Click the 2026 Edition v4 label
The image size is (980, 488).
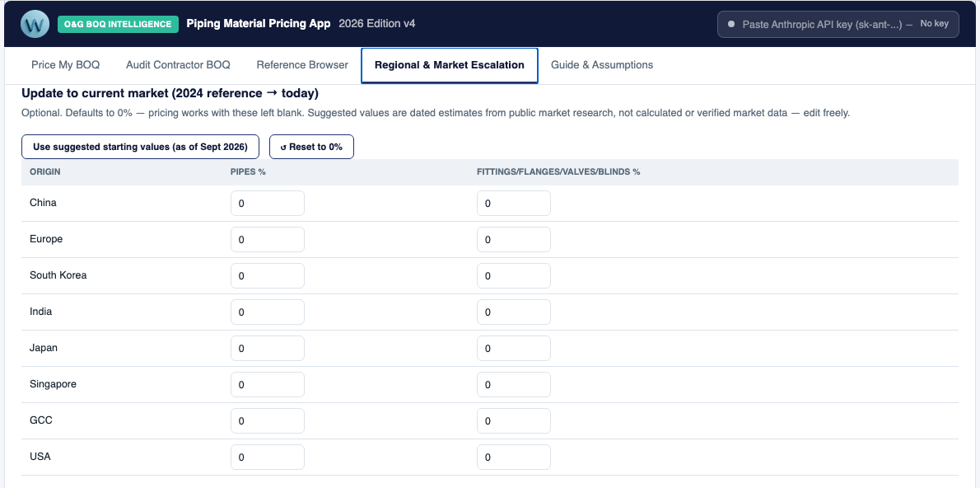(377, 24)
